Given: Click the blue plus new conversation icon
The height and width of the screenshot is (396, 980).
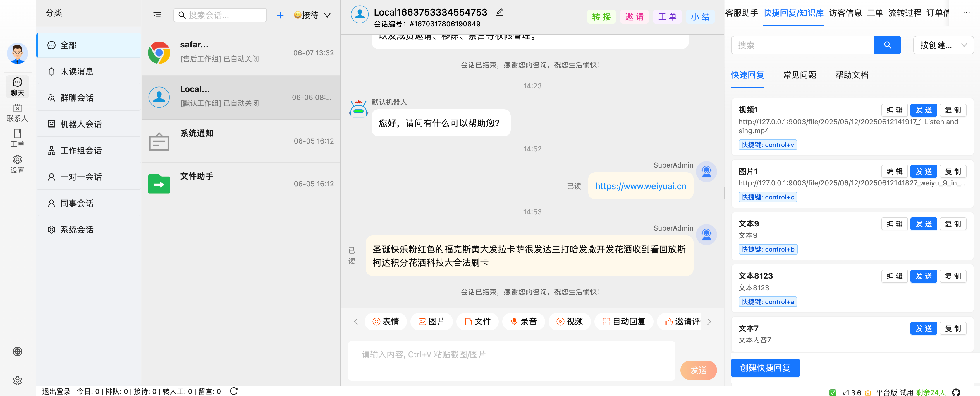Looking at the screenshot, I should click(280, 15).
